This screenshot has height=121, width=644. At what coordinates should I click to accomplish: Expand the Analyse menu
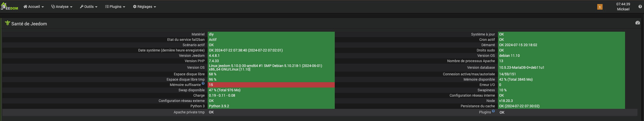coord(62,7)
